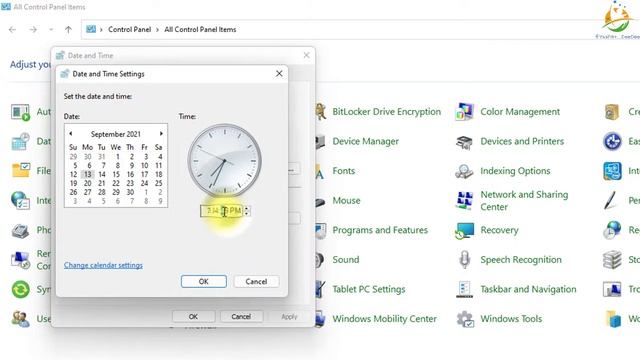The width and height of the screenshot is (640, 360).
Task: Open Network and Sharing Center icon
Action: point(464,200)
